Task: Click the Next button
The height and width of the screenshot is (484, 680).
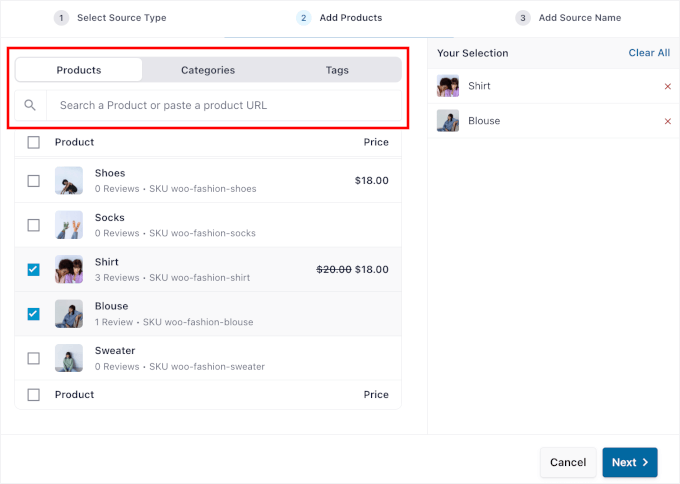Action: [x=629, y=462]
